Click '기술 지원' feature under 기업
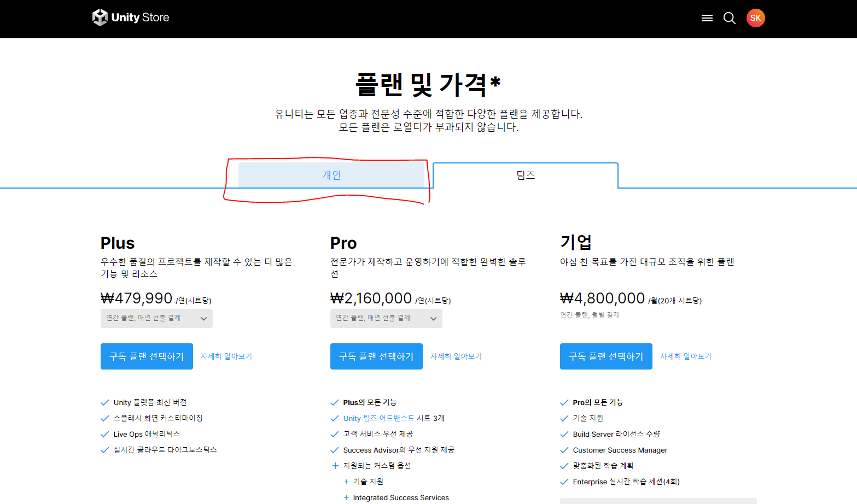The width and height of the screenshot is (857, 504). click(x=588, y=418)
